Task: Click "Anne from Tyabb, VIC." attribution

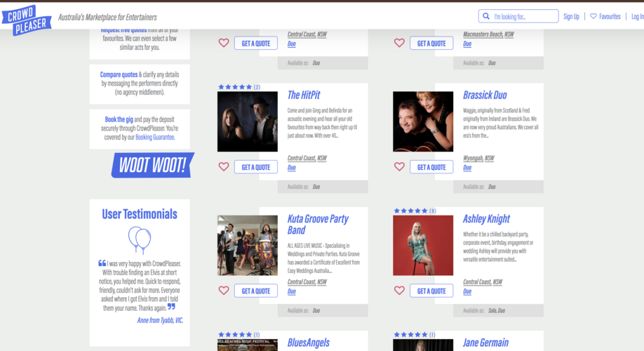Action: [160, 320]
